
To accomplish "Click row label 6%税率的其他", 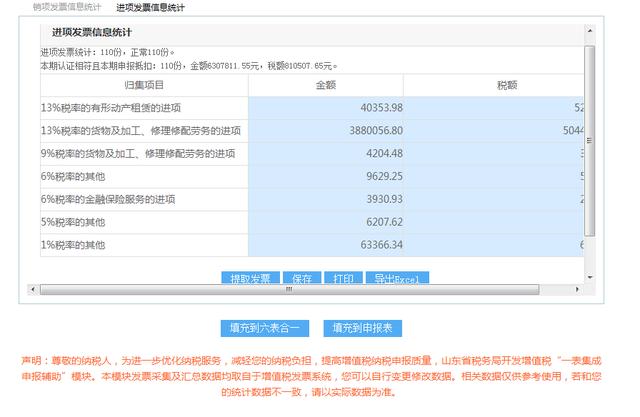I will tap(73, 176).
